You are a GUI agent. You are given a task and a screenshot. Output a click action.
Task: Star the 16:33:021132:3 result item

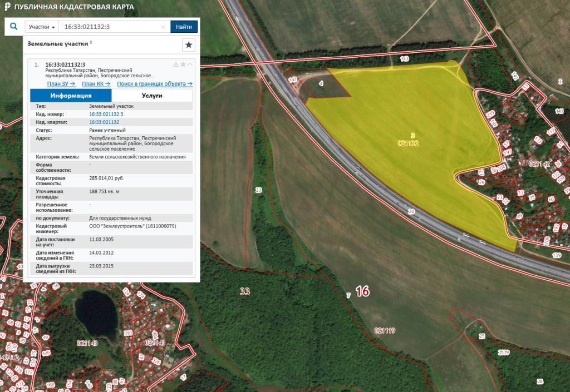[x=183, y=64]
